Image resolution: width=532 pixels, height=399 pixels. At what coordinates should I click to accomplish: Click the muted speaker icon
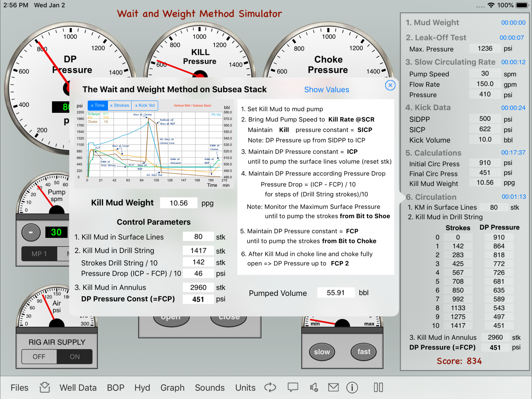click(x=314, y=387)
